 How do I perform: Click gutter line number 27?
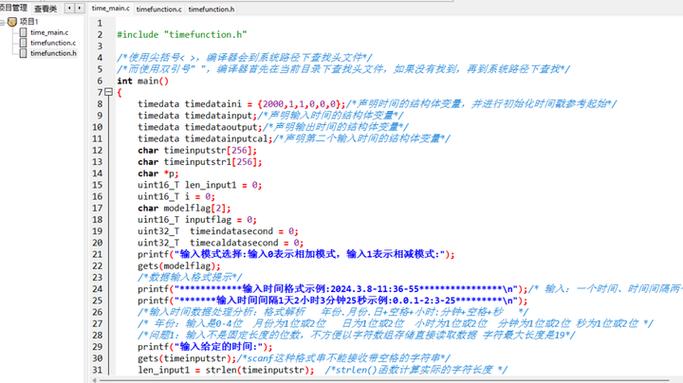[97, 323]
